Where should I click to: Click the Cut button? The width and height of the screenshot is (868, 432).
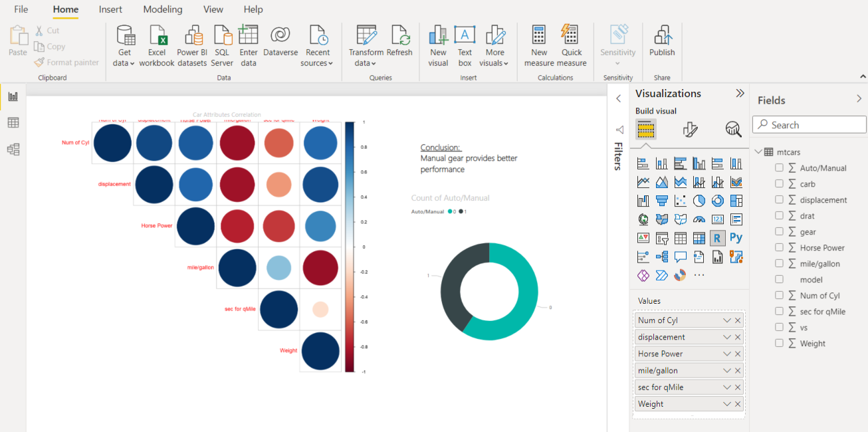47,31
